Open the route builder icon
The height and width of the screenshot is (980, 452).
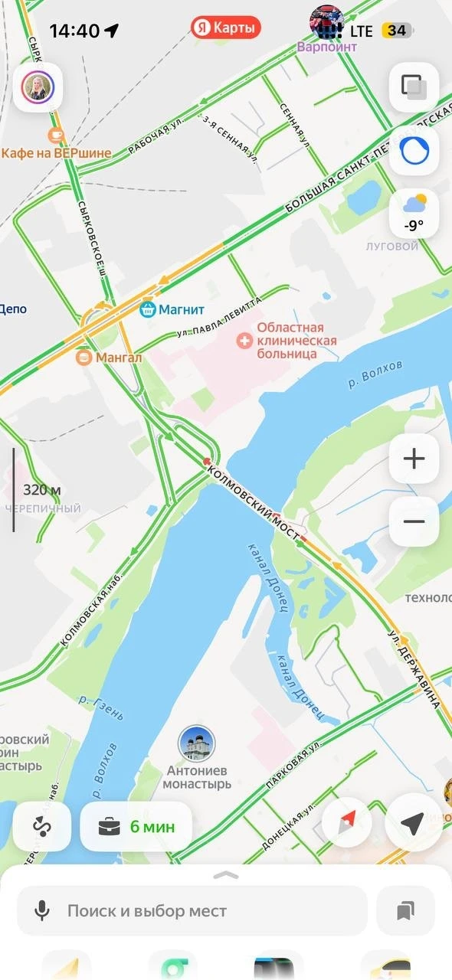(42, 826)
